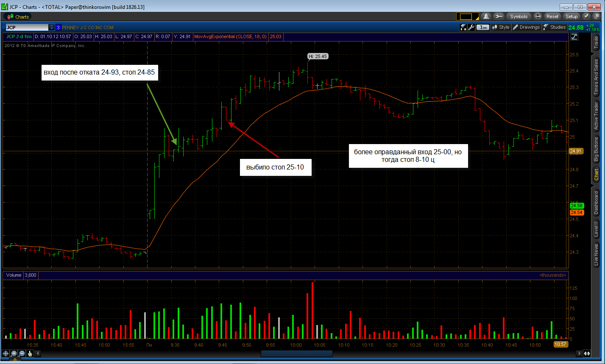Open the Style menu
This screenshot has width=605, height=364.
tap(501, 27)
